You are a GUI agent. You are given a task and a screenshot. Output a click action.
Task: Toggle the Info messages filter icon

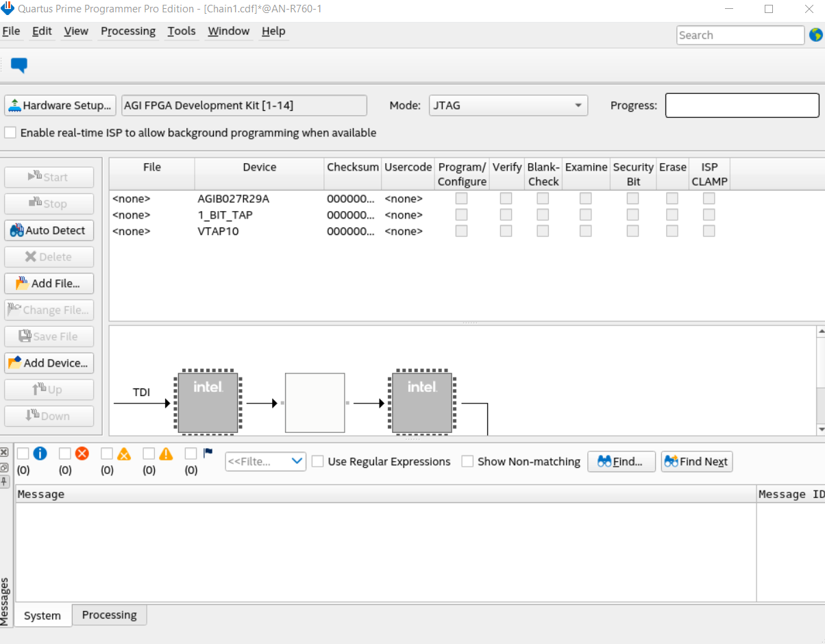pos(40,454)
